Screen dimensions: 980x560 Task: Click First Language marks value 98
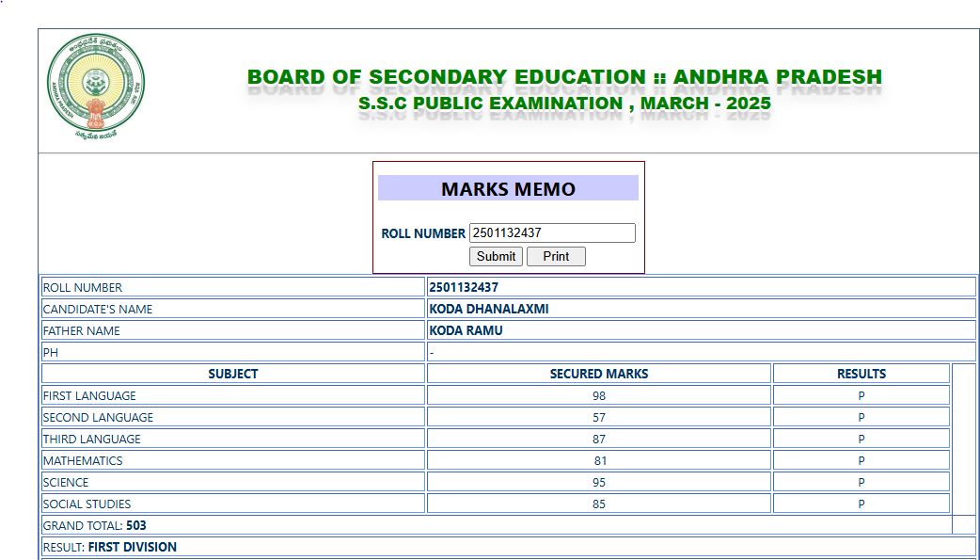[x=599, y=395]
